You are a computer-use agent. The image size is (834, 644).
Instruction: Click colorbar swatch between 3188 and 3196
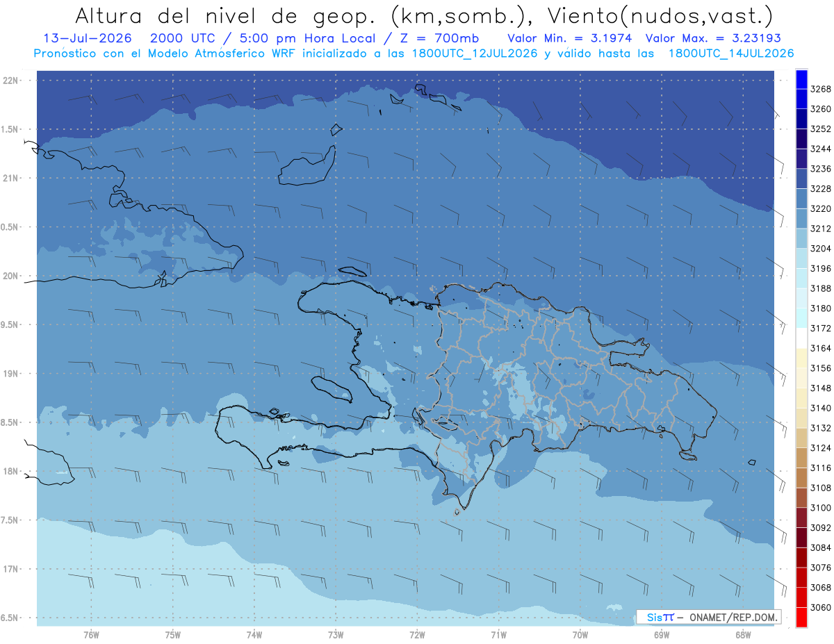click(801, 279)
